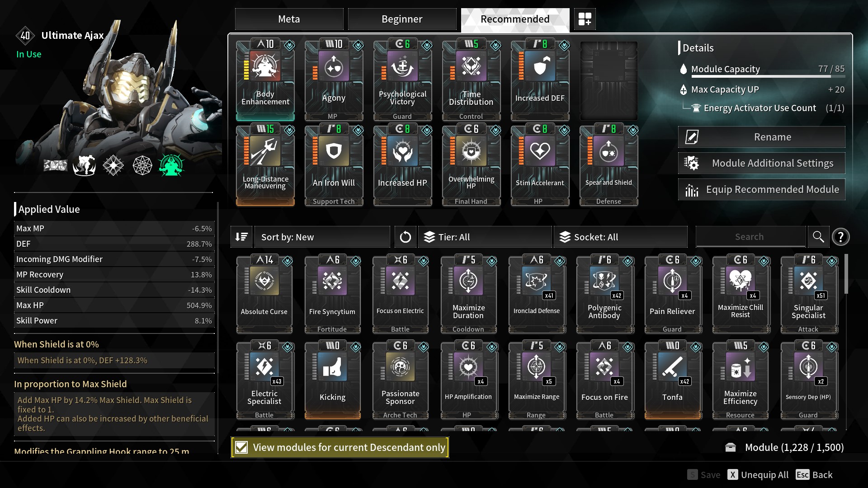
Task: Click the magnifying glass search icon
Action: click(818, 237)
